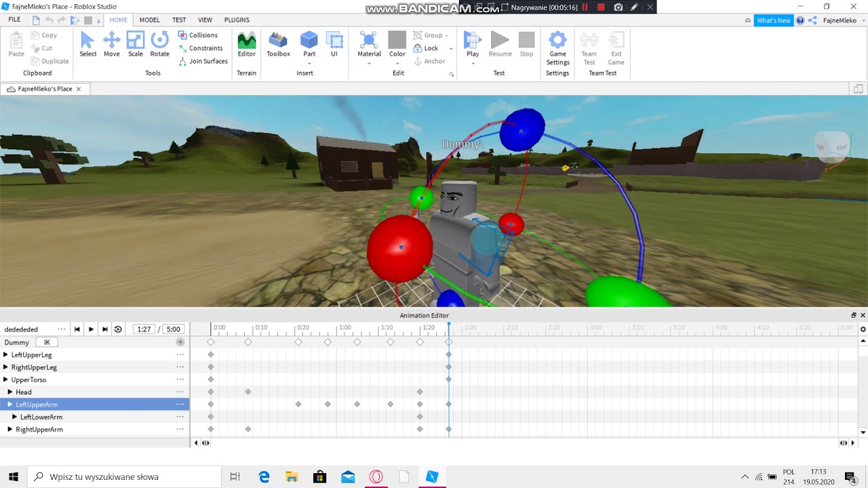
Task: Expand the Head track
Action: pos(10,392)
